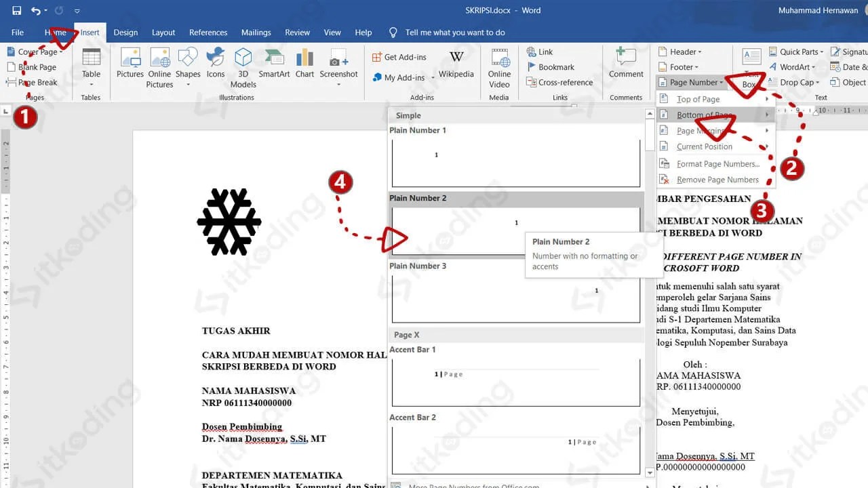Click the TUGAS AKHIR heading text
Image resolution: width=868 pixels, height=488 pixels.
236,331
